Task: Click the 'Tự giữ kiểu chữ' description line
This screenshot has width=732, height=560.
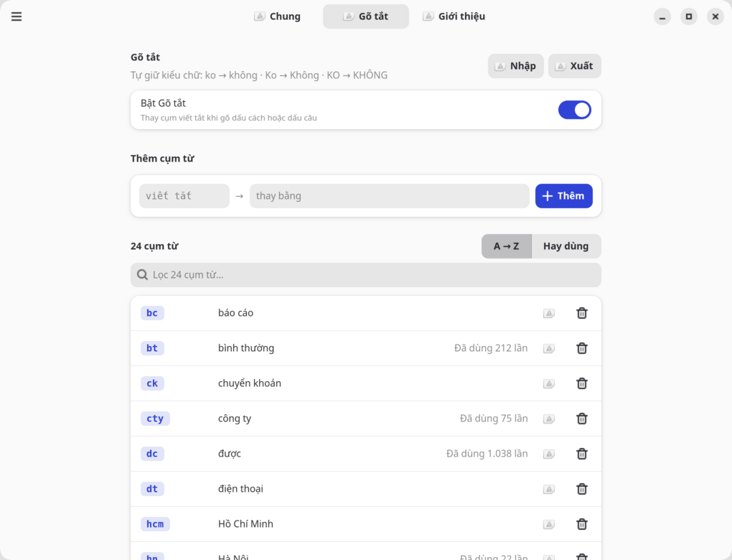Action: 259,75
